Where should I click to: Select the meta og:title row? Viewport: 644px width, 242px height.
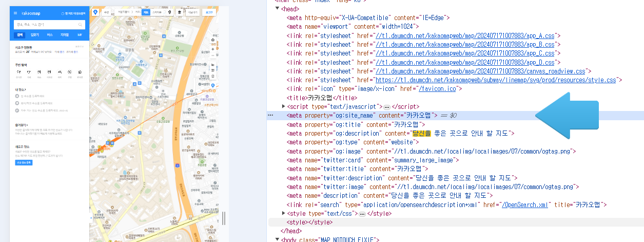click(x=356, y=124)
